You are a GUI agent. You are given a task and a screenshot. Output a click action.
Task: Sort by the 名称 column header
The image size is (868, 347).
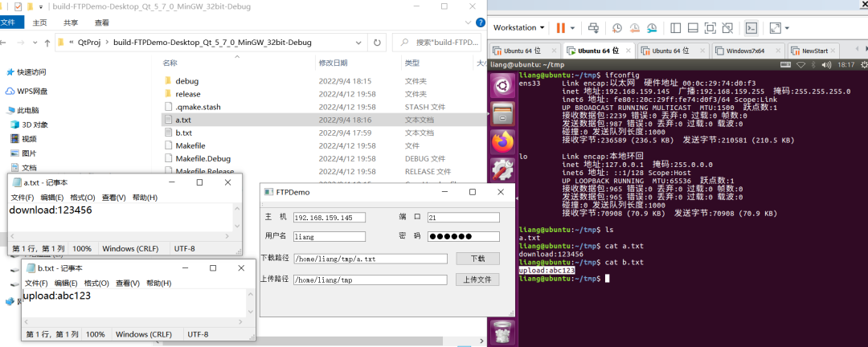(x=170, y=63)
